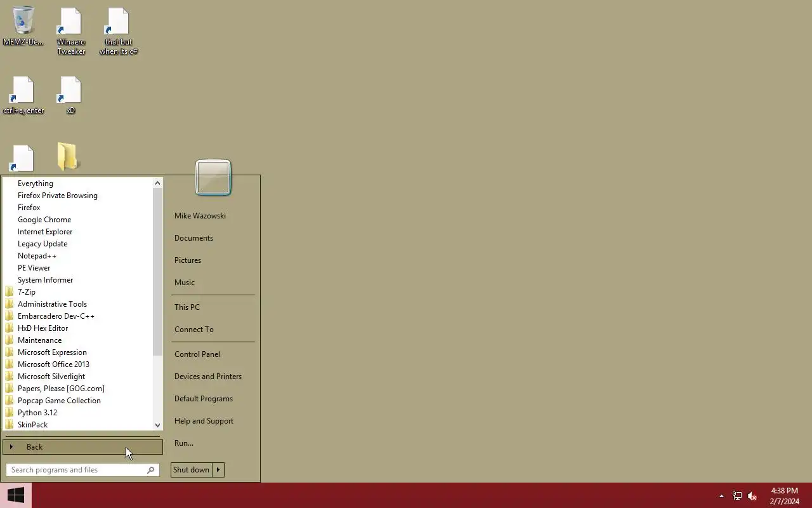Click the user account picture tile

213,177
